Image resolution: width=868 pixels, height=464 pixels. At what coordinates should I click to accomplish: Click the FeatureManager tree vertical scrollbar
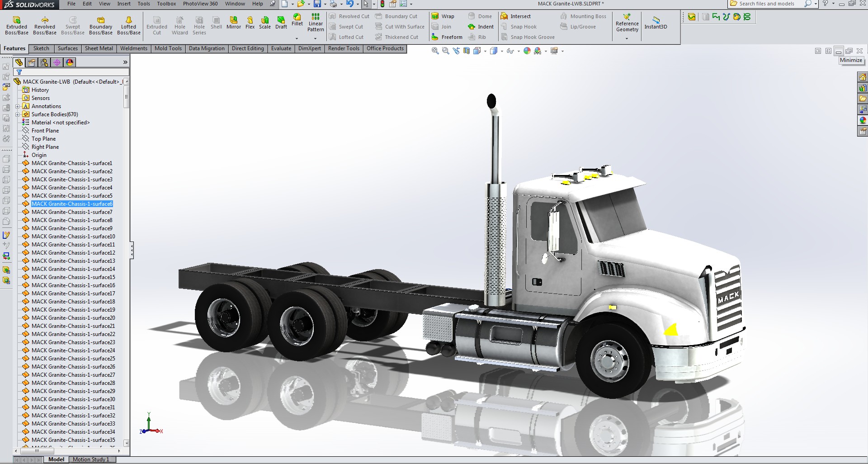(127, 262)
